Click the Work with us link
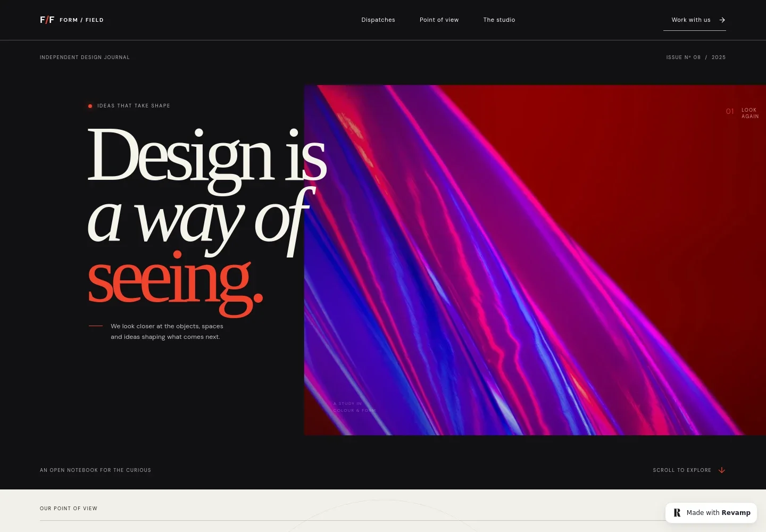The image size is (766, 532). 695,20
